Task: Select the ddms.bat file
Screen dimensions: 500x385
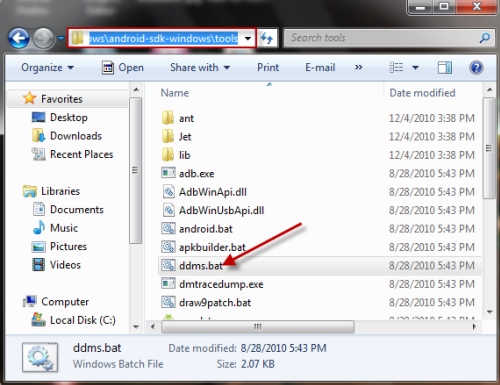Action: click(201, 266)
